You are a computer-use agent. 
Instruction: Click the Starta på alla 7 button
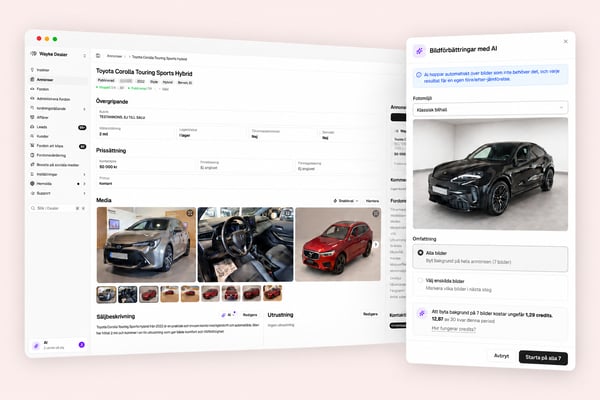pos(543,358)
